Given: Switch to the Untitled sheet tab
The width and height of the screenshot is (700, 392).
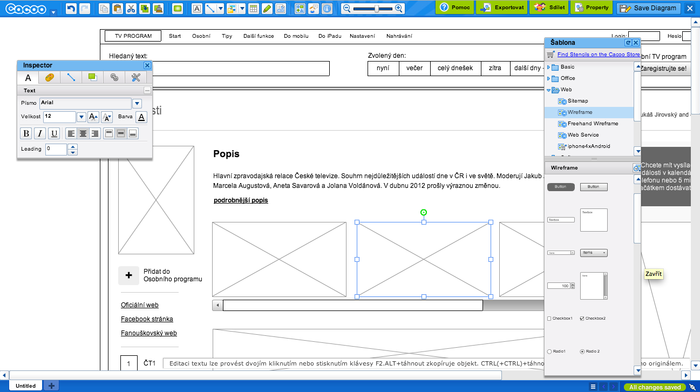Looking at the screenshot, I should 25,386.
